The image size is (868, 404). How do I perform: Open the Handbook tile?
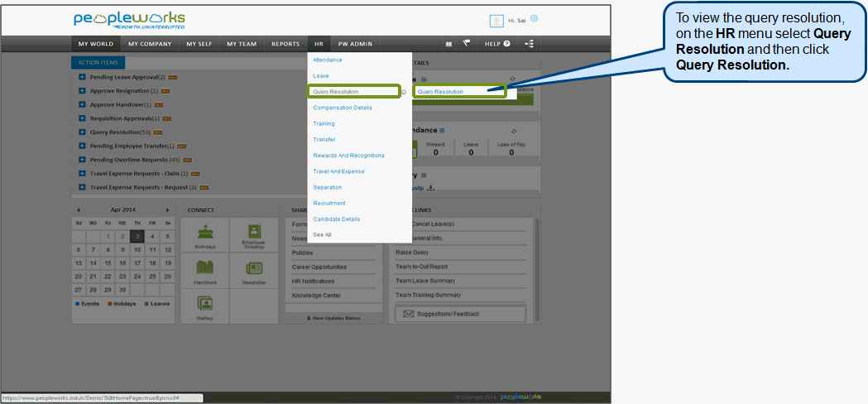click(205, 271)
